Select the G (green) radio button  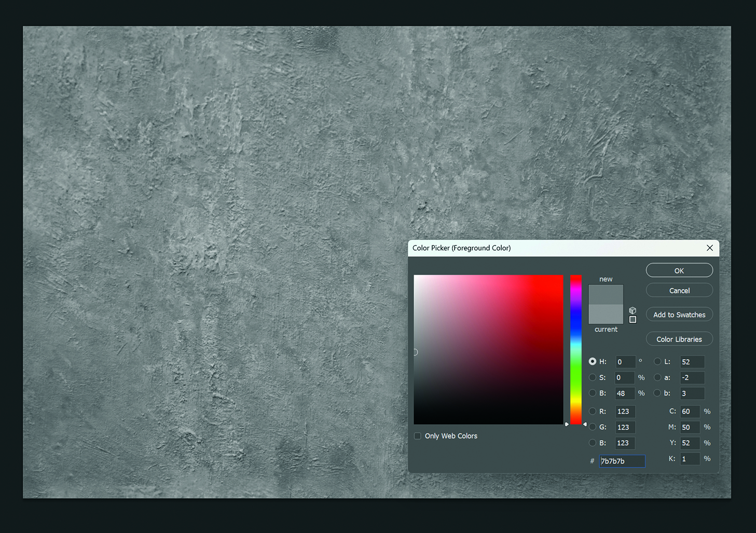593,427
